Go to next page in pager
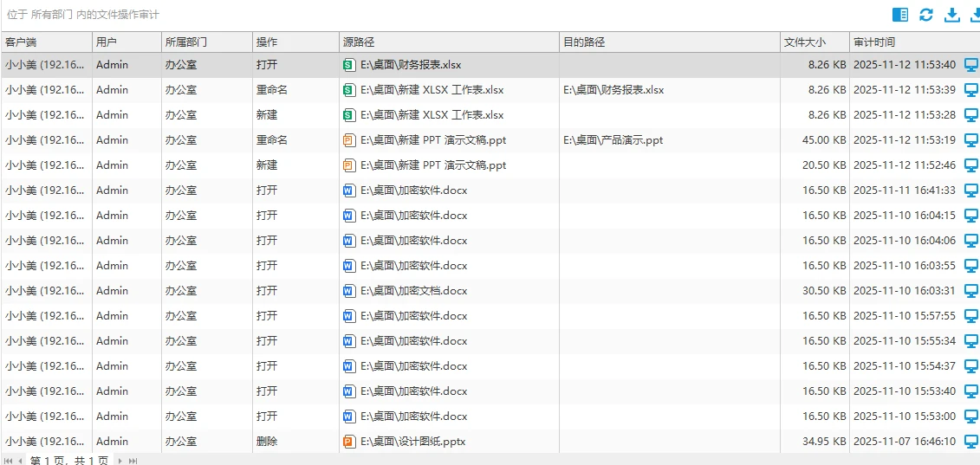 (120, 461)
